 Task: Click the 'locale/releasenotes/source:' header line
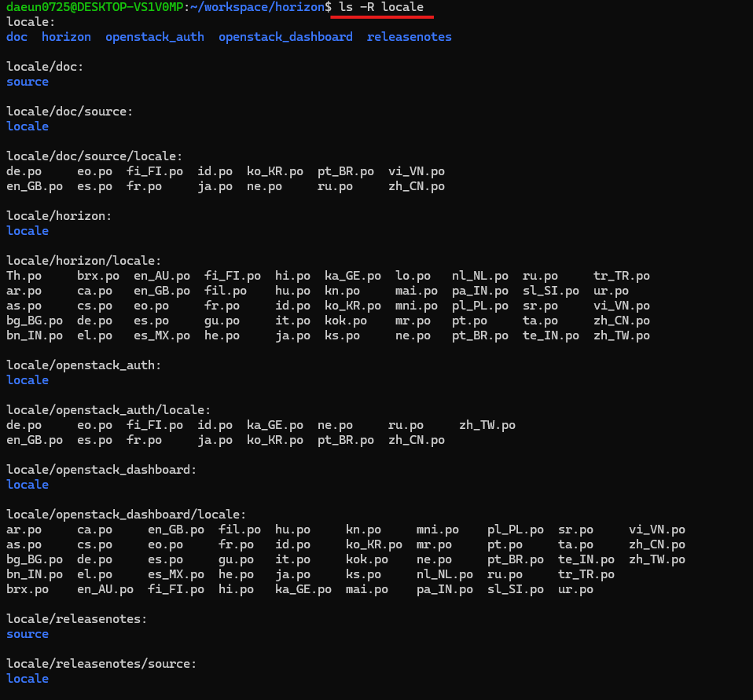pyautogui.click(x=102, y=664)
